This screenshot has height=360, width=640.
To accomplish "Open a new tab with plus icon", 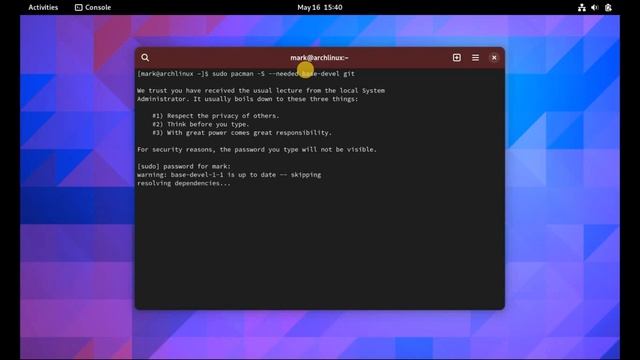I will 457,58.
